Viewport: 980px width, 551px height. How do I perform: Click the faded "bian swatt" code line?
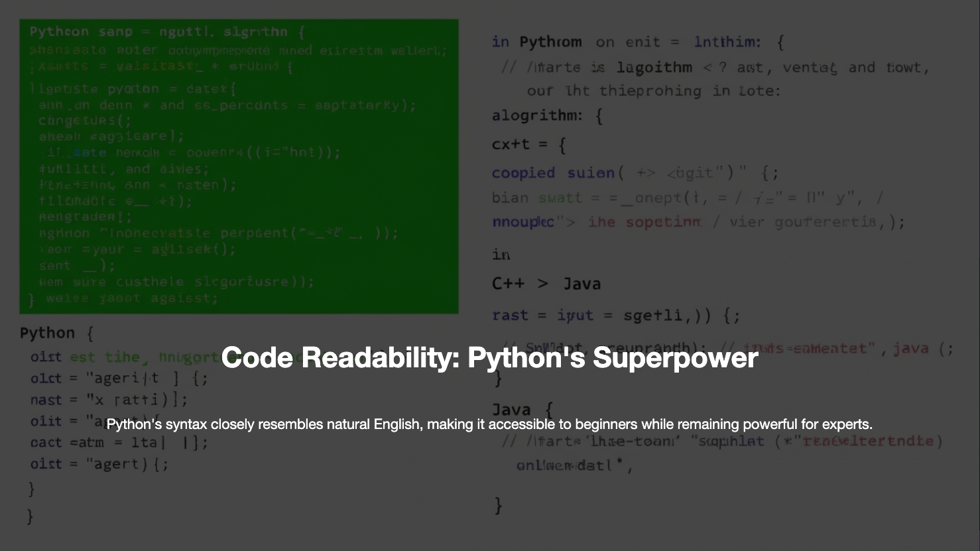687,198
